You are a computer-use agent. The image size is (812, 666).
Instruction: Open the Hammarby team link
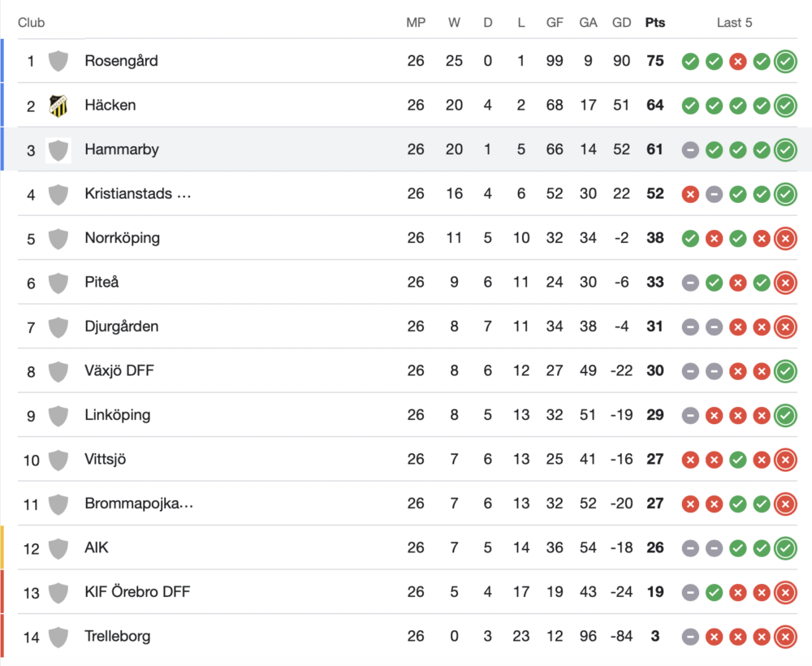point(122,149)
